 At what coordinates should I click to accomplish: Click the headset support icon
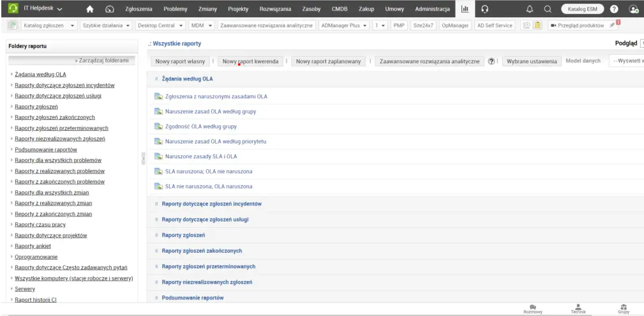[484, 9]
